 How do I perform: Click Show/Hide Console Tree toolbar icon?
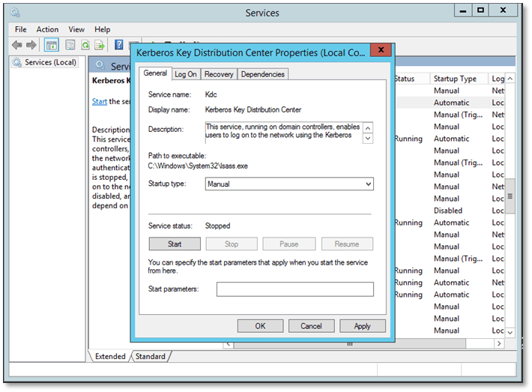point(52,45)
